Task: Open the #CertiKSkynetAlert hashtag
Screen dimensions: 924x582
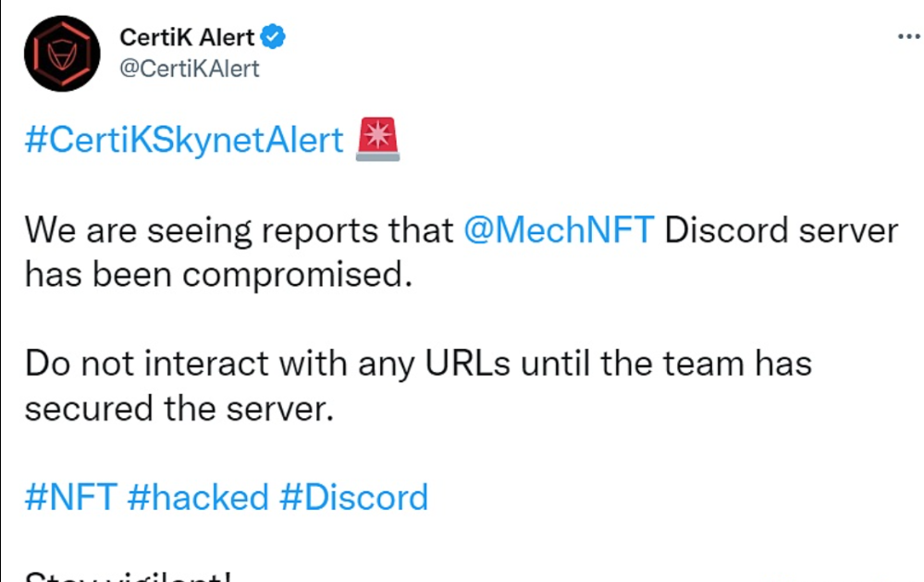Action: [x=184, y=141]
